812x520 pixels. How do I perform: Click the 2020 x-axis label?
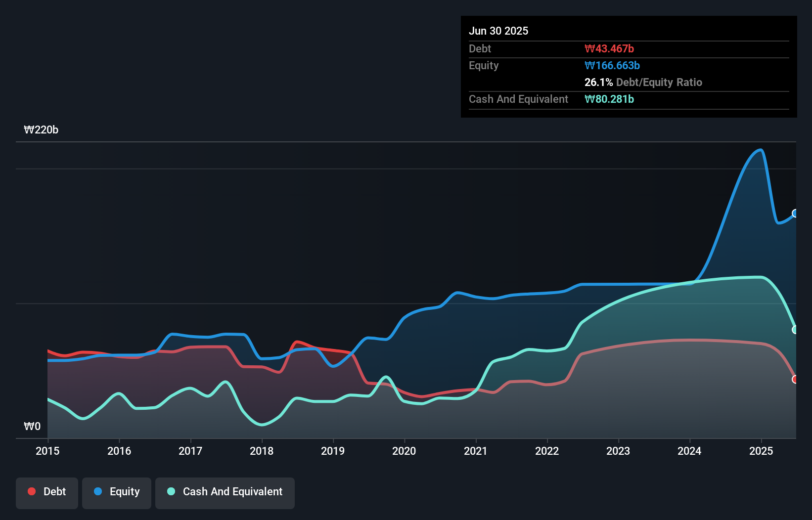pos(404,451)
